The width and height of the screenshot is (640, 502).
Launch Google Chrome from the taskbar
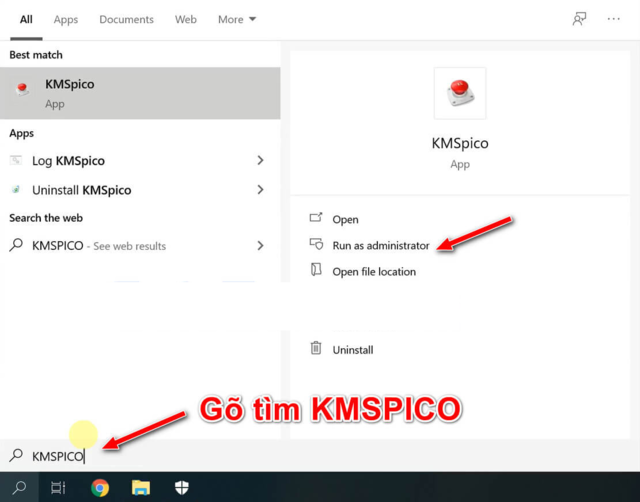coord(100,488)
